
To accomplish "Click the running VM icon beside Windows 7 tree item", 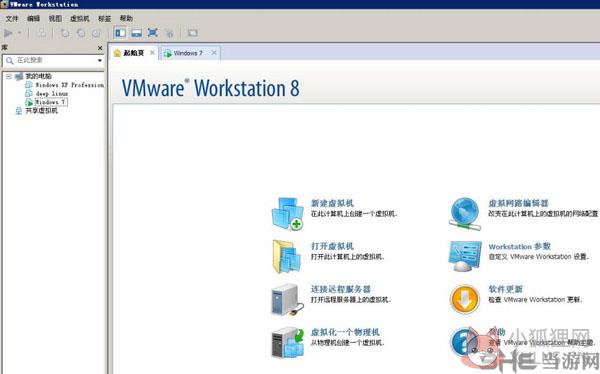I will coord(29,102).
